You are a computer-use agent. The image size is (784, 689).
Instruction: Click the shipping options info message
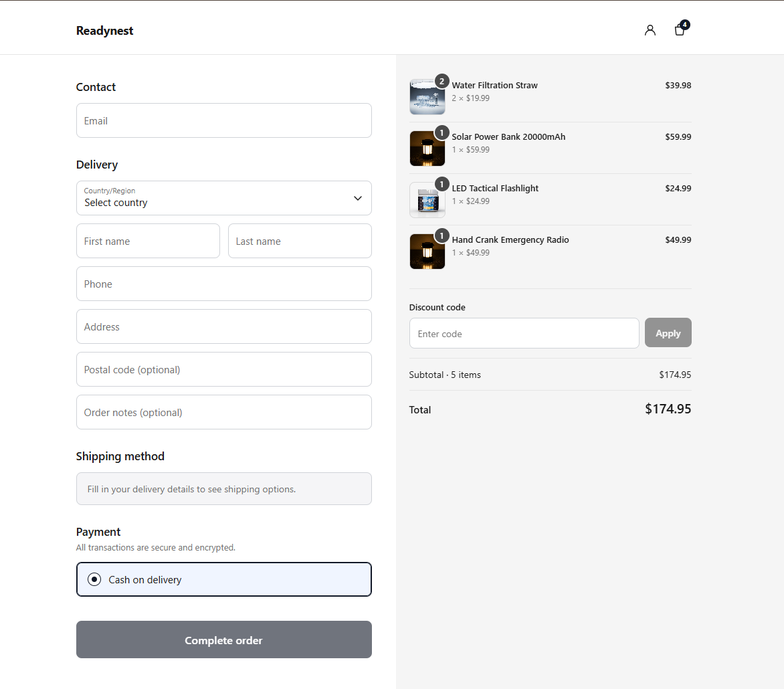(223, 488)
